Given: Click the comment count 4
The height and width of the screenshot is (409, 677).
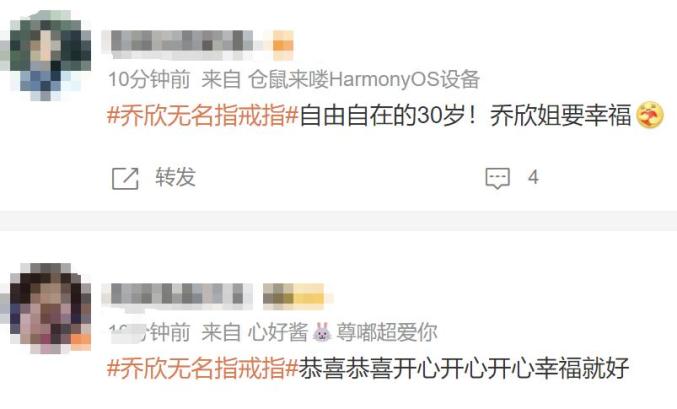Looking at the screenshot, I should point(533,178).
